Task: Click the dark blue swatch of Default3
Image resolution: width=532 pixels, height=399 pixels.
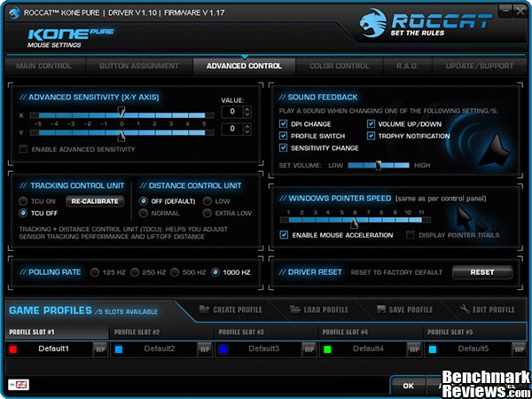Action: [x=223, y=349]
